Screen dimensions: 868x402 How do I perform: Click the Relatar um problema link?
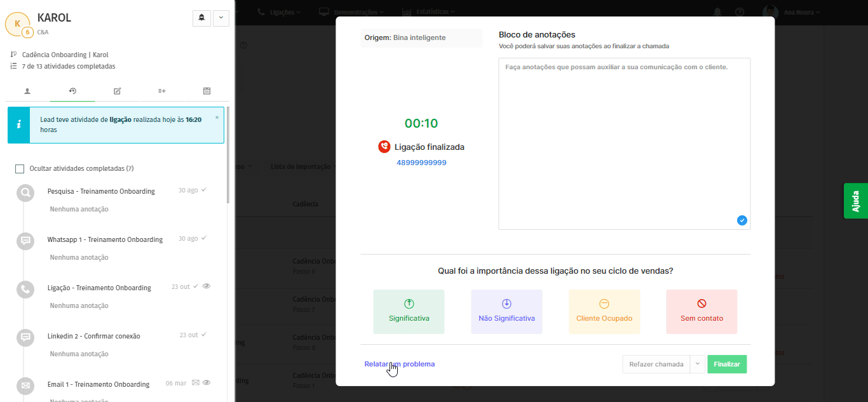click(400, 364)
